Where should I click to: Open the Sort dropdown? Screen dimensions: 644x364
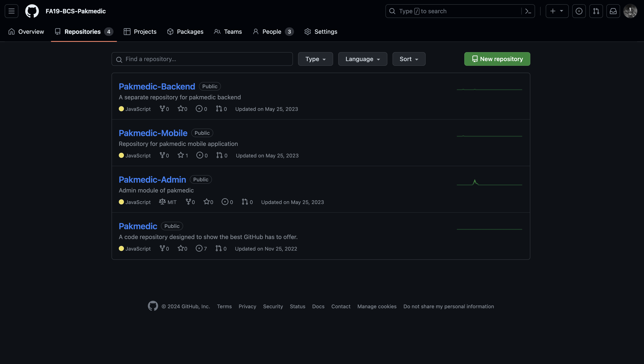409,59
